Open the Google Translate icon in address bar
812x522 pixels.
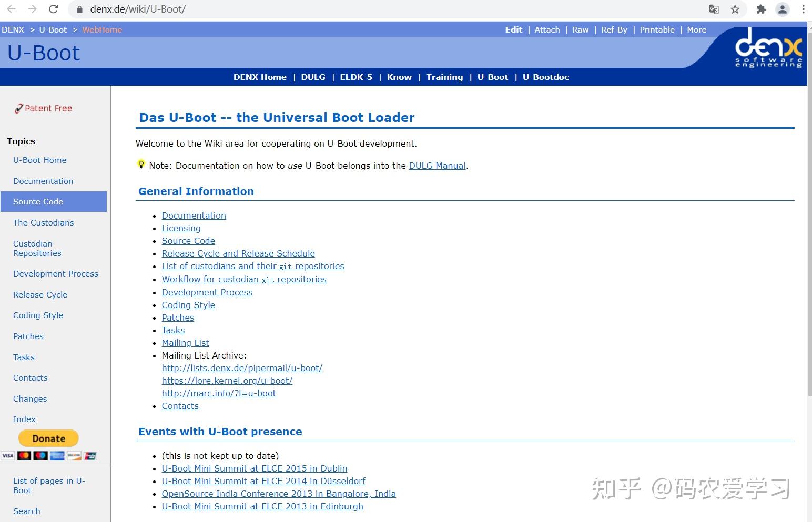point(714,9)
